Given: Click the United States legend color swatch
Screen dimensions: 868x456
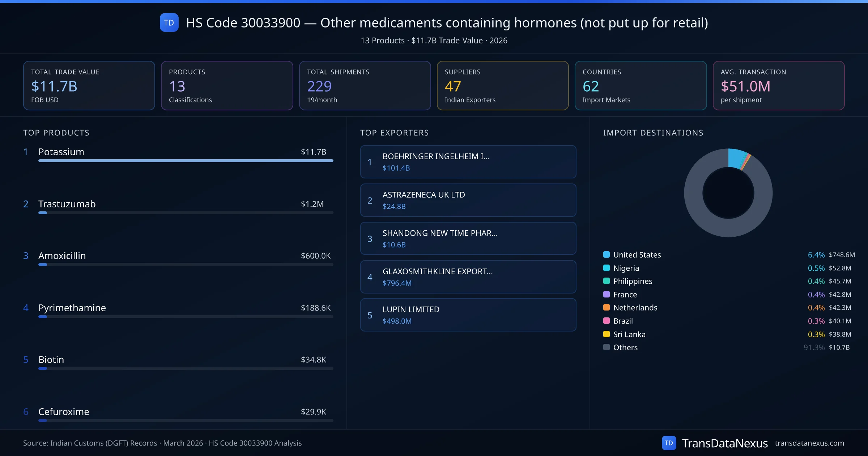Looking at the screenshot, I should point(607,254).
